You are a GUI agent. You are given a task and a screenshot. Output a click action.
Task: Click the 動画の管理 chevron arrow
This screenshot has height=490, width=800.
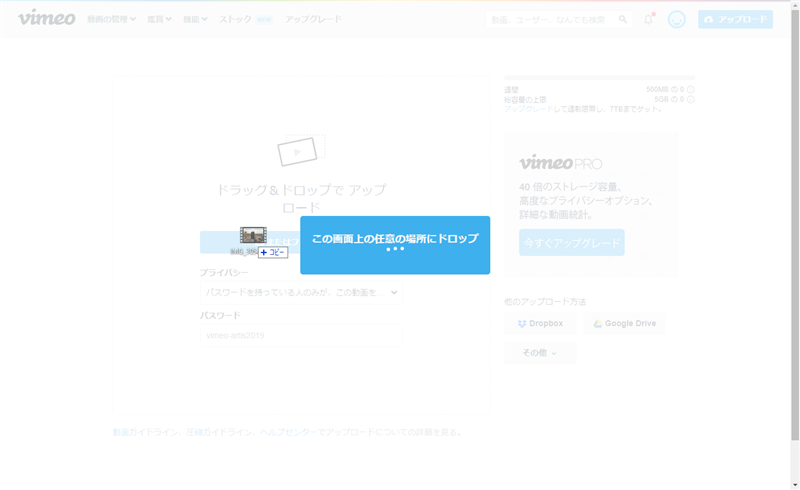pos(133,19)
